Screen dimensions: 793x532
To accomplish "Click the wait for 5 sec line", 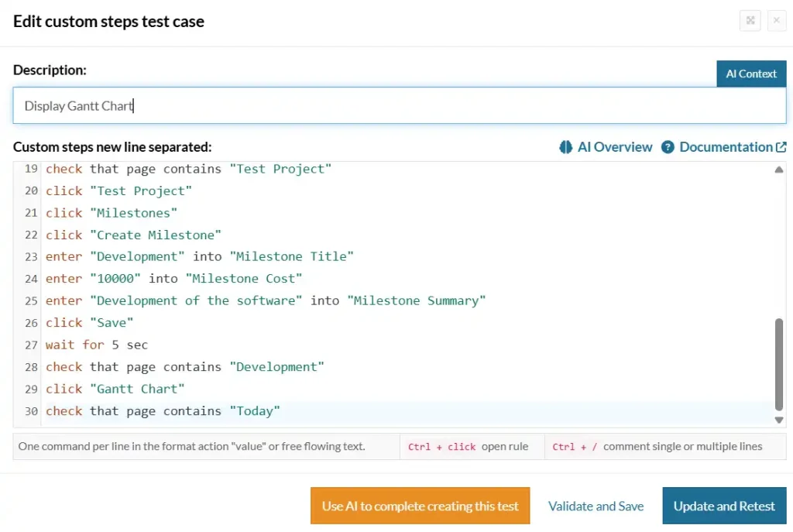I will pyautogui.click(x=97, y=345).
